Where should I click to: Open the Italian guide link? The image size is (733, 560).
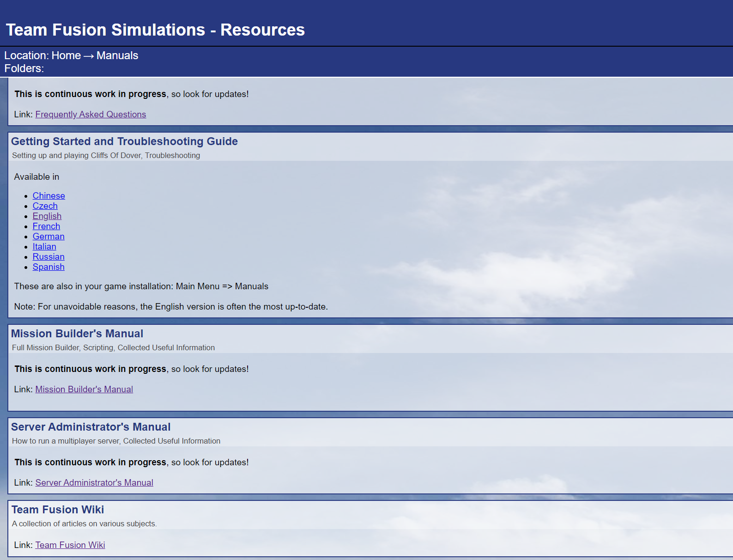44,246
